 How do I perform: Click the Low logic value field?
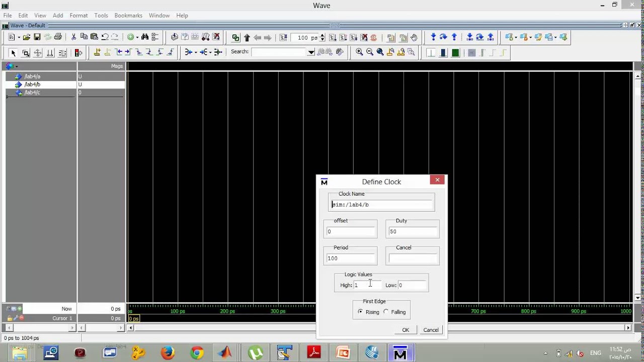pyautogui.click(x=412, y=285)
